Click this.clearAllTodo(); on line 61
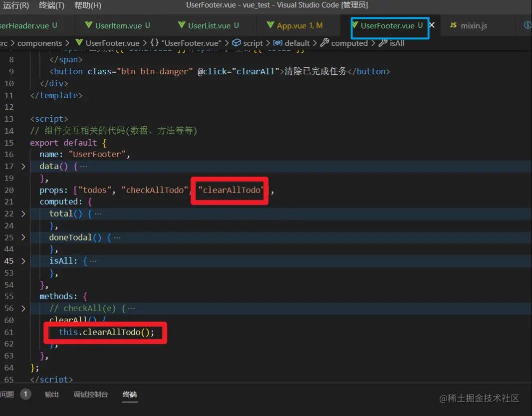 (106, 332)
